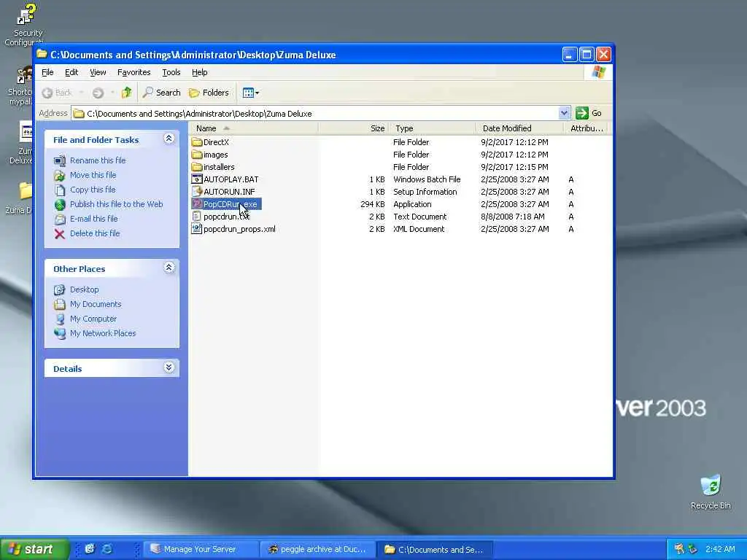Select the DirectX folder icon
The height and width of the screenshot is (560, 747).
pyautogui.click(x=197, y=142)
